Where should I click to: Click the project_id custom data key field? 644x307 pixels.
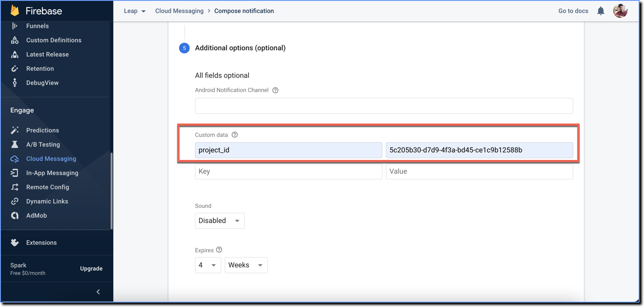coord(288,150)
